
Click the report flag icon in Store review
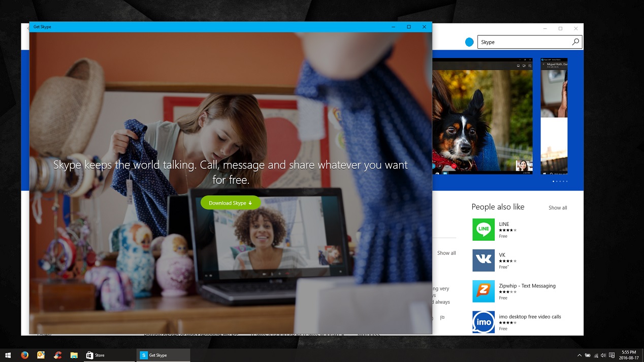[x=442, y=318]
